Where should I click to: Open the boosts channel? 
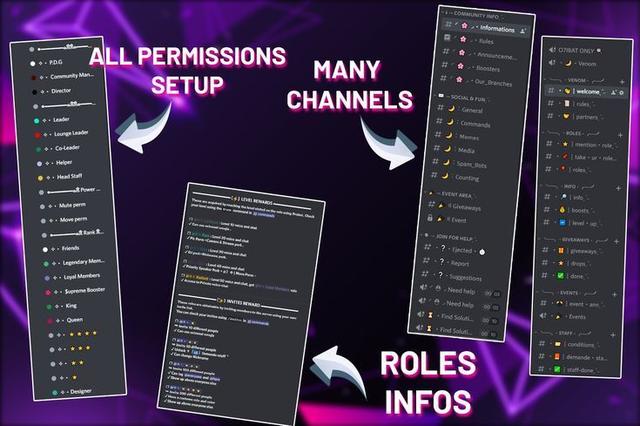[569, 210]
